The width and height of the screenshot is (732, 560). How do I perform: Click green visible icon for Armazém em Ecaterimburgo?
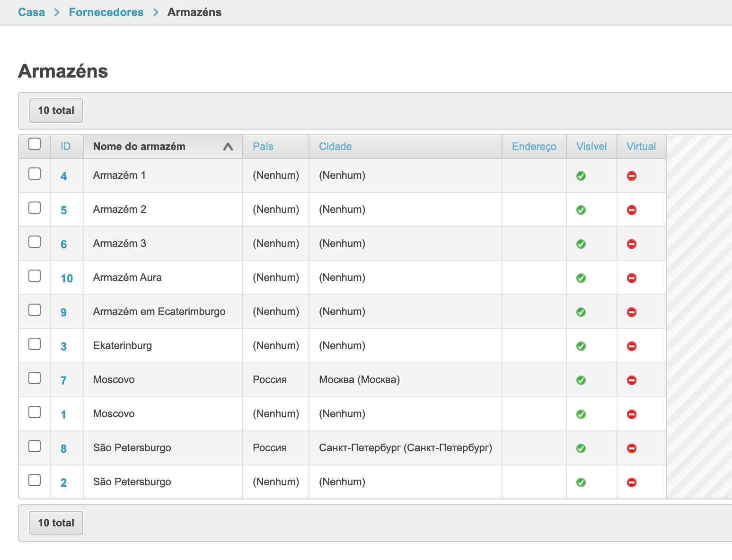[581, 312]
